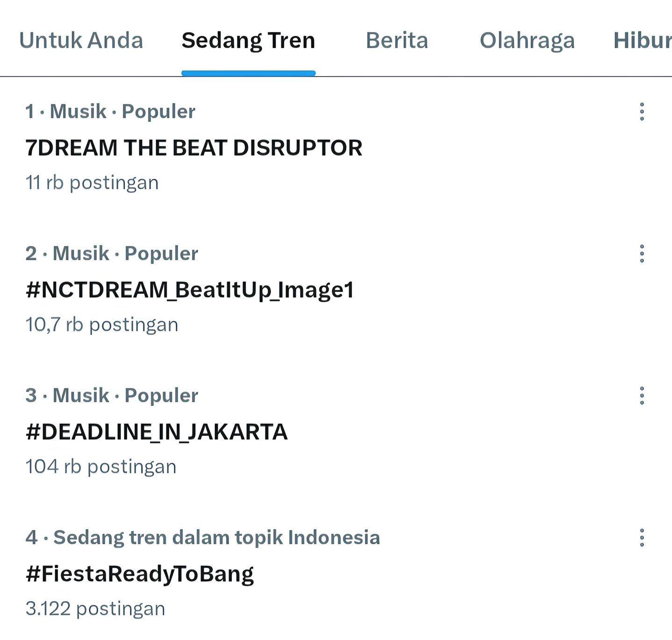The width and height of the screenshot is (672, 640).
Task: Open more options for 7DREAM THE BEAT DISRUPTOR
Action: click(642, 112)
